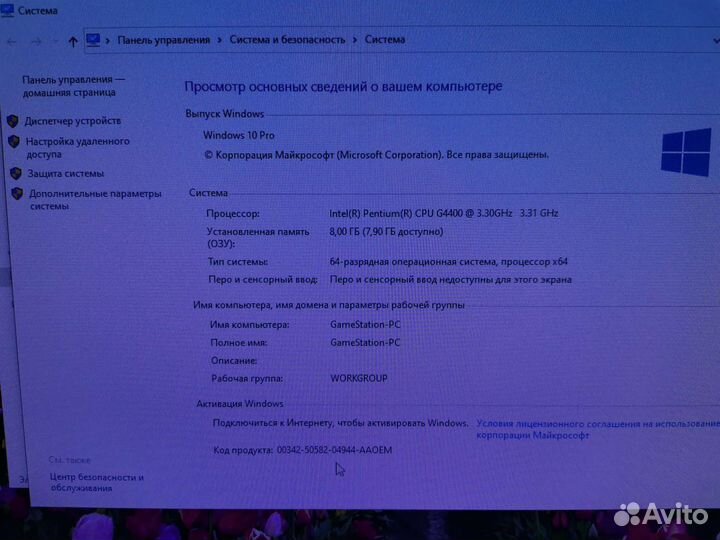This screenshot has height=540, width=720.
Task: Click См. также label in sidebar
Action: [69, 460]
